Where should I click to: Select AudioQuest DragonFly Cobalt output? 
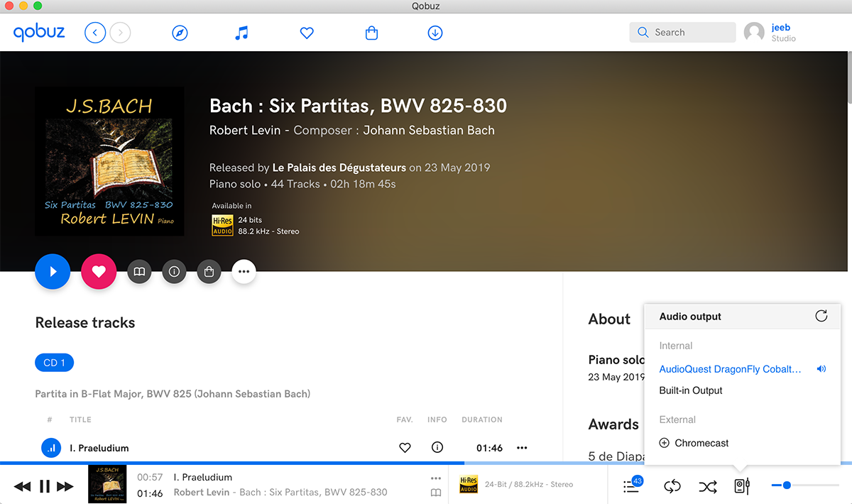click(x=730, y=369)
